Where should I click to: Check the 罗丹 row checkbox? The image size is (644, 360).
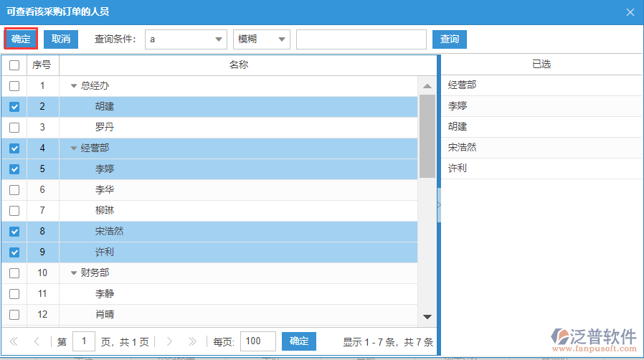point(14,127)
